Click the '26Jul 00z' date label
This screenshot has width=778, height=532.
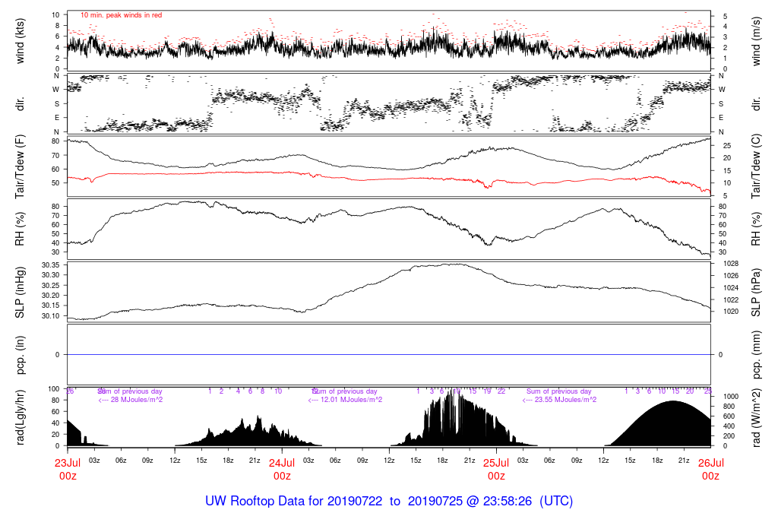710,470
